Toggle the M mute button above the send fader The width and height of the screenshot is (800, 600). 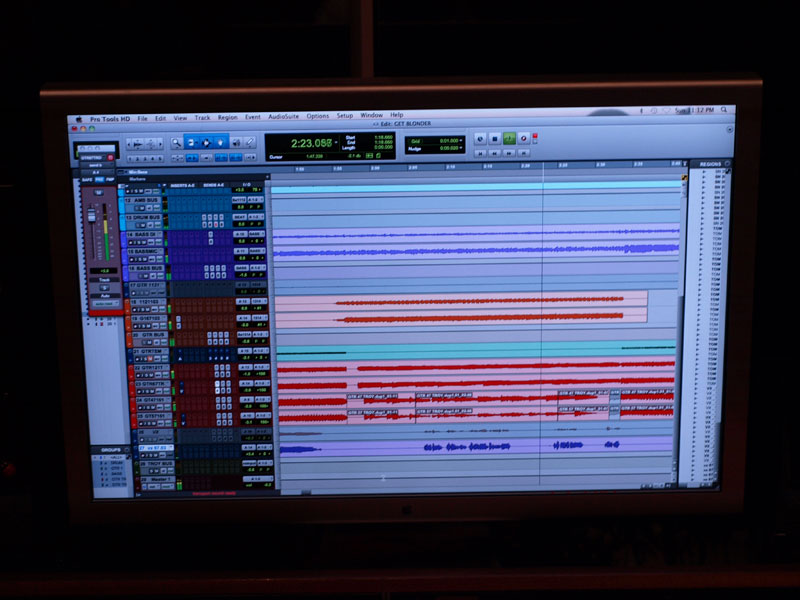(x=99, y=193)
